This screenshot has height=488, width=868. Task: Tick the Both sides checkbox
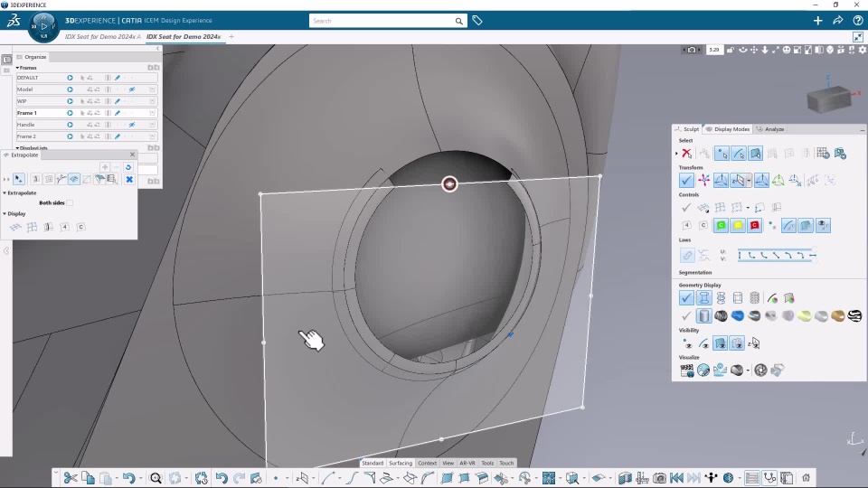(70, 203)
